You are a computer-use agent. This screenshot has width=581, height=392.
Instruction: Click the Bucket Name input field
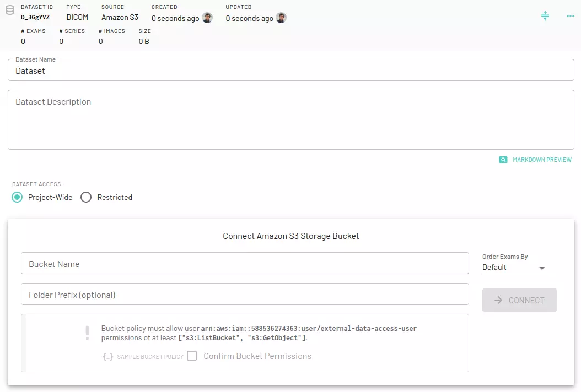point(245,263)
